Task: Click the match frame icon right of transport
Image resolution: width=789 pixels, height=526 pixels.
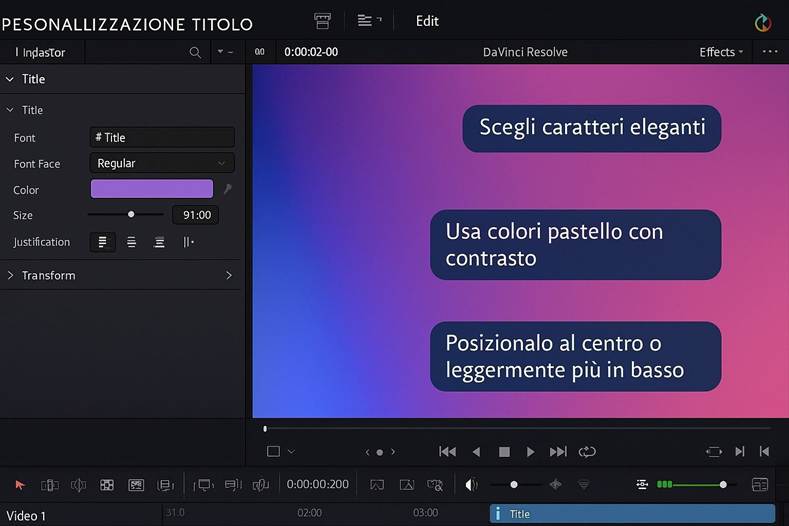Action: click(x=714, y=452)
